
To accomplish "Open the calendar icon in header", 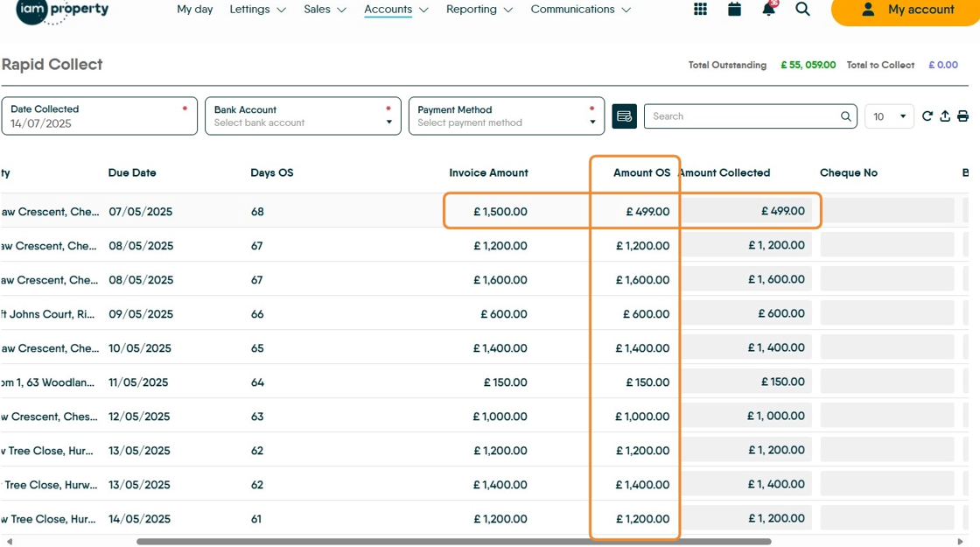I will click(734, 10).
